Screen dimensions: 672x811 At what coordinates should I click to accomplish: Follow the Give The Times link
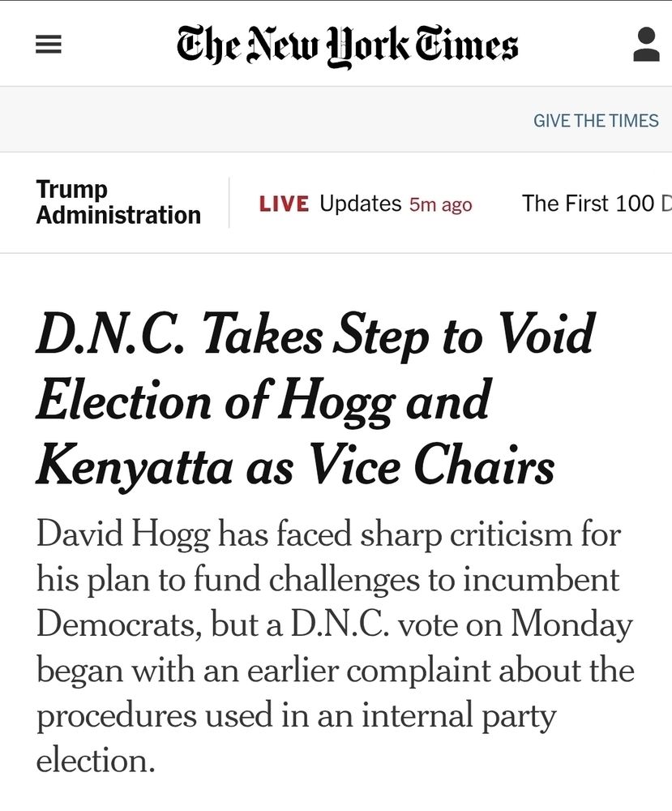(x=596, y=121)
